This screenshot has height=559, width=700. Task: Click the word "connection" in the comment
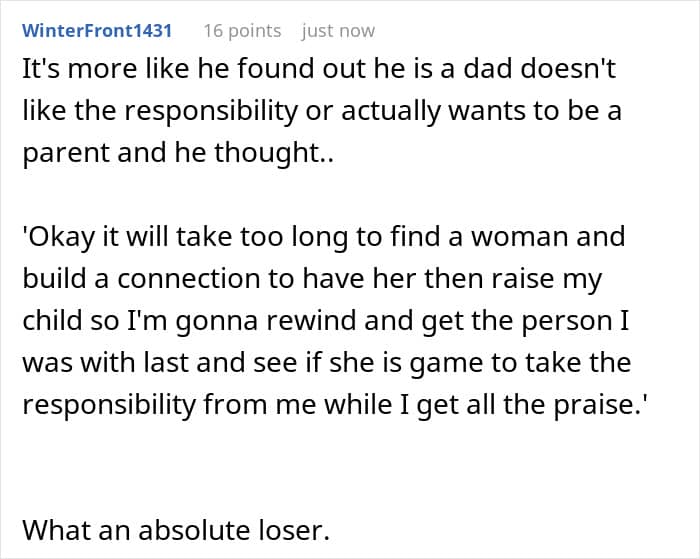click(189, 279)
